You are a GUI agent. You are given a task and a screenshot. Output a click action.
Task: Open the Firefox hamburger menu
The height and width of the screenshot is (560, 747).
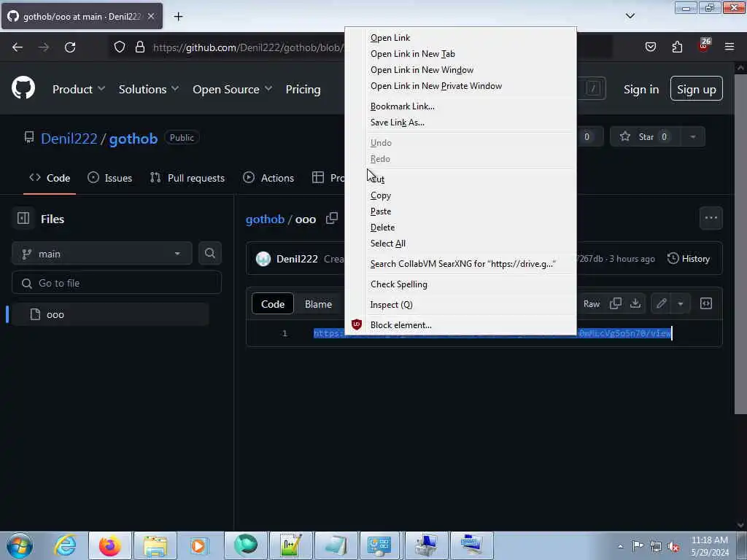729,47
